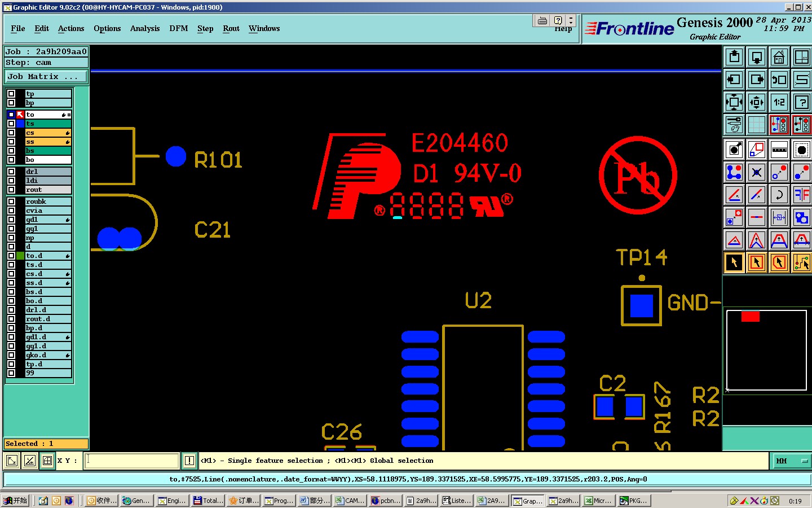Toggle the drl layer checkbox
This screenshot has height=508, width=812.
click(x=11, y=172)
